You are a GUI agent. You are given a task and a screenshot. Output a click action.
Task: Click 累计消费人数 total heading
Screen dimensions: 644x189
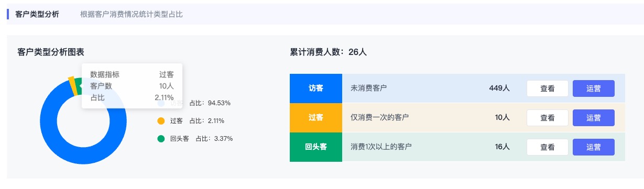coord(328,52)
